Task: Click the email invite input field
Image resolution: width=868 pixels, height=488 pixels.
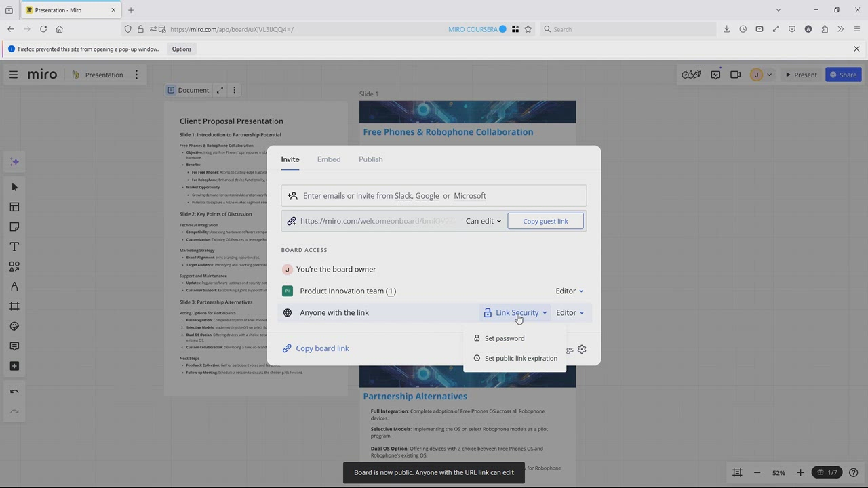Action: (434, 196)
